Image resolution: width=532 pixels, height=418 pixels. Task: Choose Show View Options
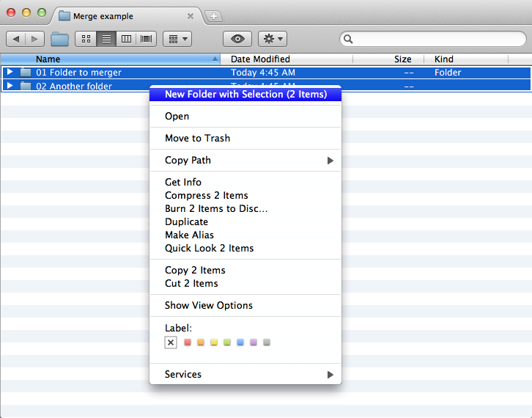(x=245, y=306)
